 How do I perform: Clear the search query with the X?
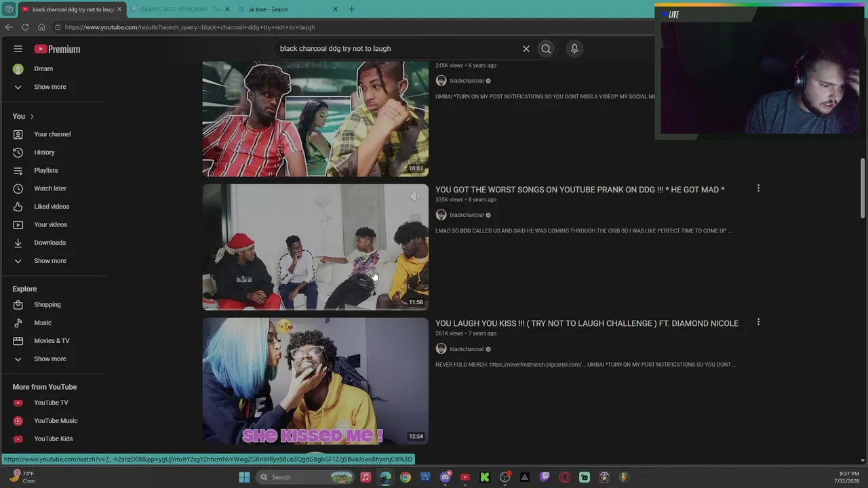click(526, 49)
